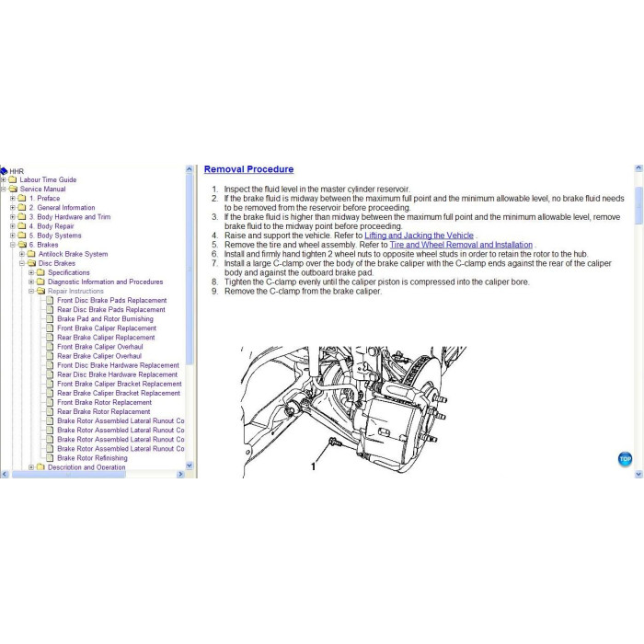Image resolution: width=644 pixels, height=644 pixels.
Task: Click content pane scroll up arrow
Action: [638, 168]
